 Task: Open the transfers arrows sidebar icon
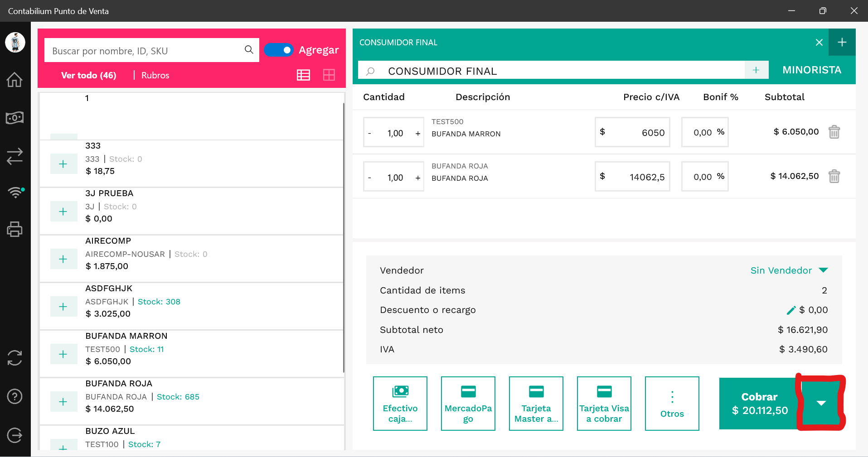coord(15,157)
